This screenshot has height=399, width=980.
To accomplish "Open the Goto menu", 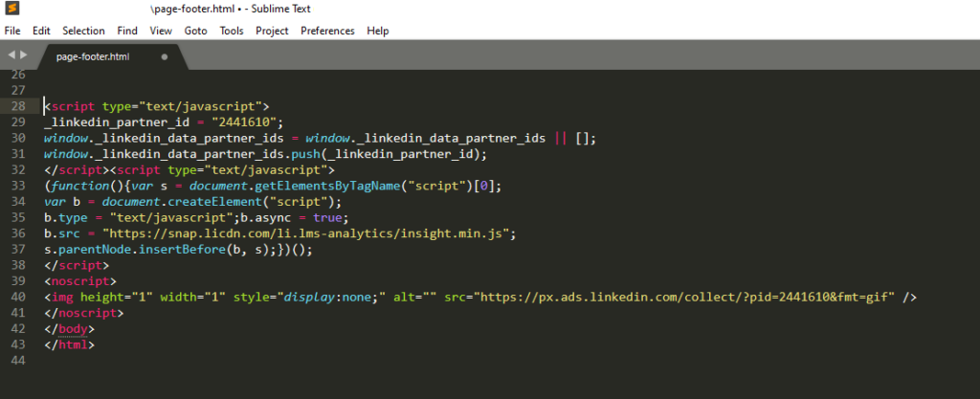I will [195, 31].
